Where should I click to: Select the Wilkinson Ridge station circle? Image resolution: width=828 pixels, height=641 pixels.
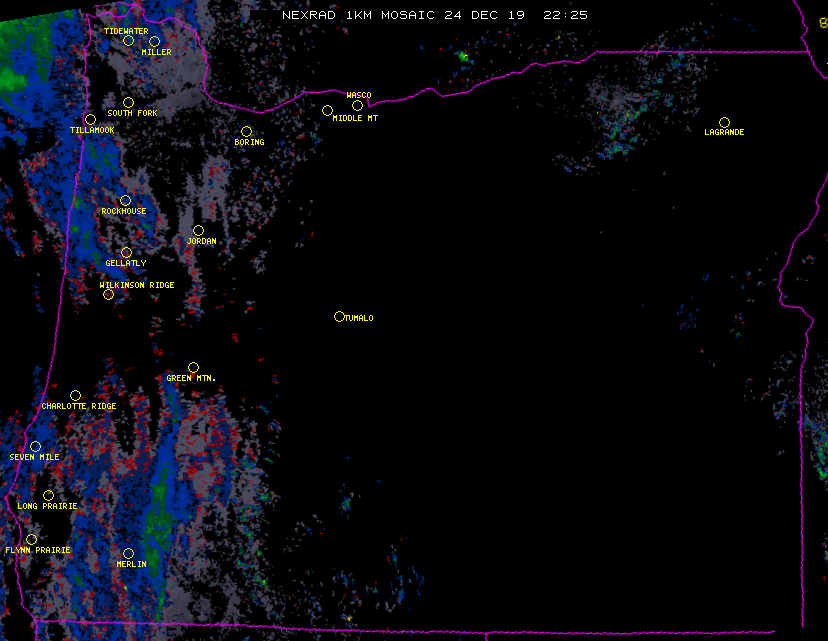(x=108, y=294)
